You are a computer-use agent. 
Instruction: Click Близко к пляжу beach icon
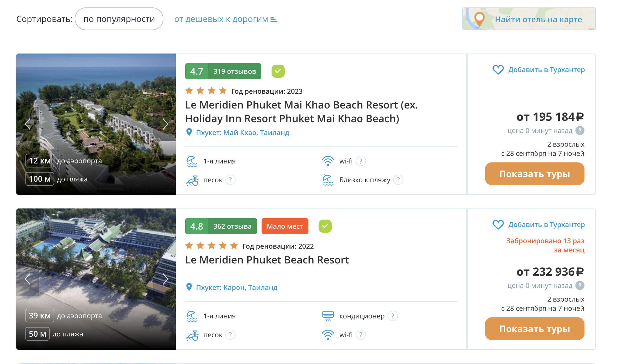(328, 180)
